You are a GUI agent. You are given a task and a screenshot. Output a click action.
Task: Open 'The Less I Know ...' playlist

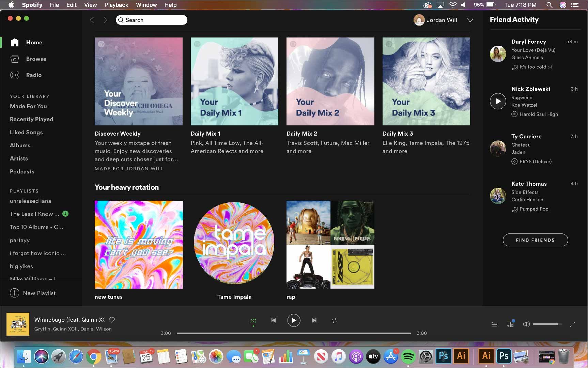tap(34, 214)
